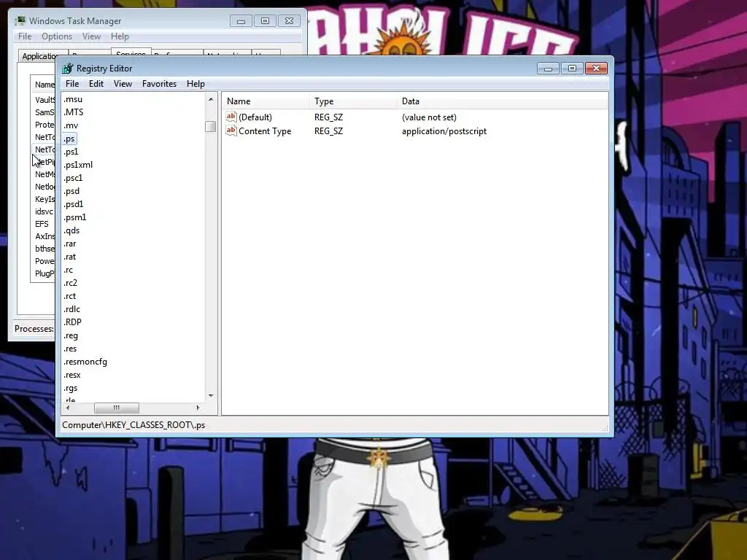The height and width of the screenshot is (560, 747).
Task: Open the View menu in Registry Editor
Action: 123,84
